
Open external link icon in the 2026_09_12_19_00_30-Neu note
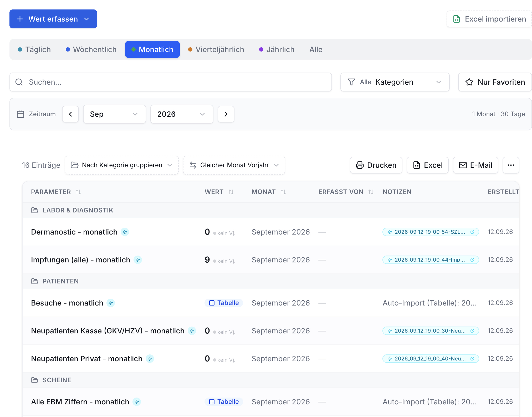[x=472, y=331]
